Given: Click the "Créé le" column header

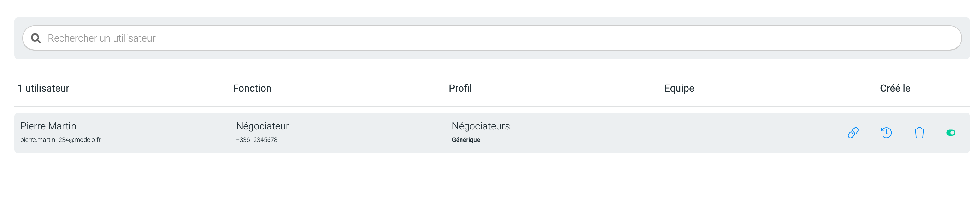Looking at the screenshot, I should (x=895, y=88).
